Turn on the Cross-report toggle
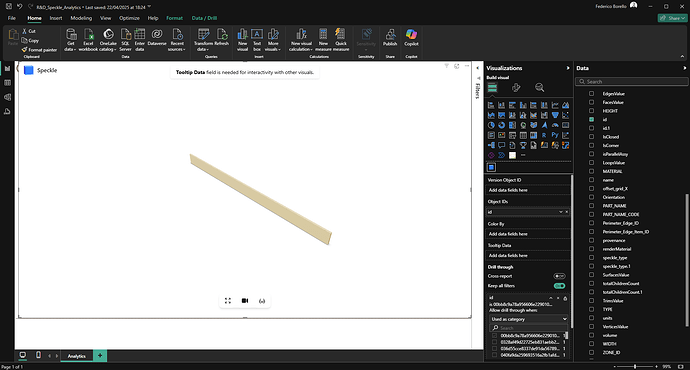 coord(559,276)
